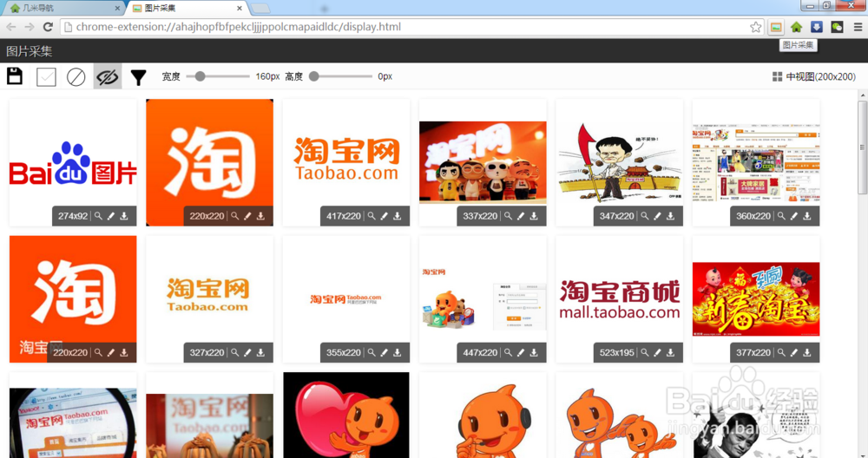This screenshot has height=458, width=868.
Task: Click the scrollbar up arrow
Action: 863,95
